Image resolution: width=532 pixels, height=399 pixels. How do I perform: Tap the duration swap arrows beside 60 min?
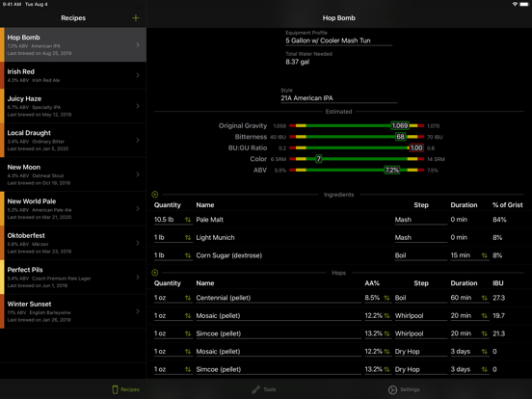coord(484,298)
